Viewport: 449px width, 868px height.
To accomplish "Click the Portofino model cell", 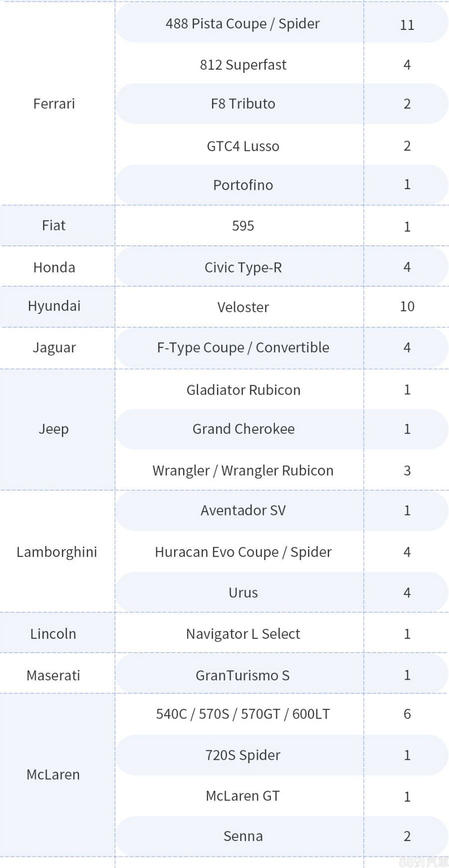I will pyautogui.click(x=243, y=185).
